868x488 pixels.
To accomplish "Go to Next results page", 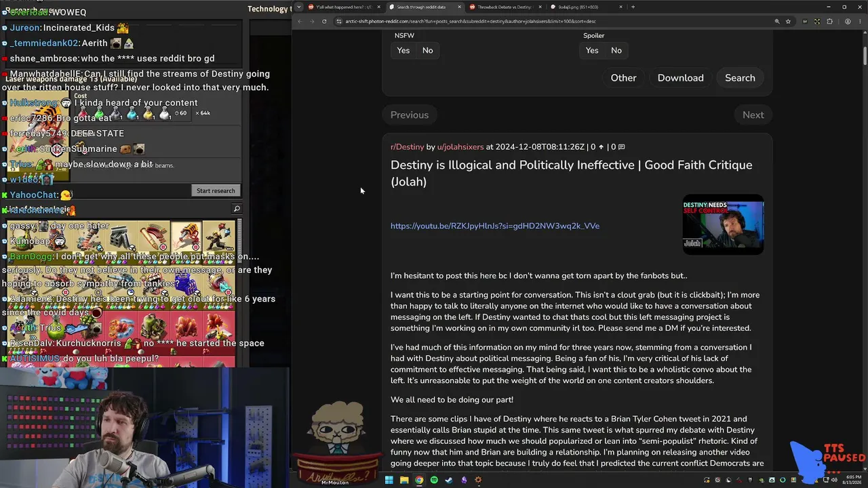I will (753, 115).
